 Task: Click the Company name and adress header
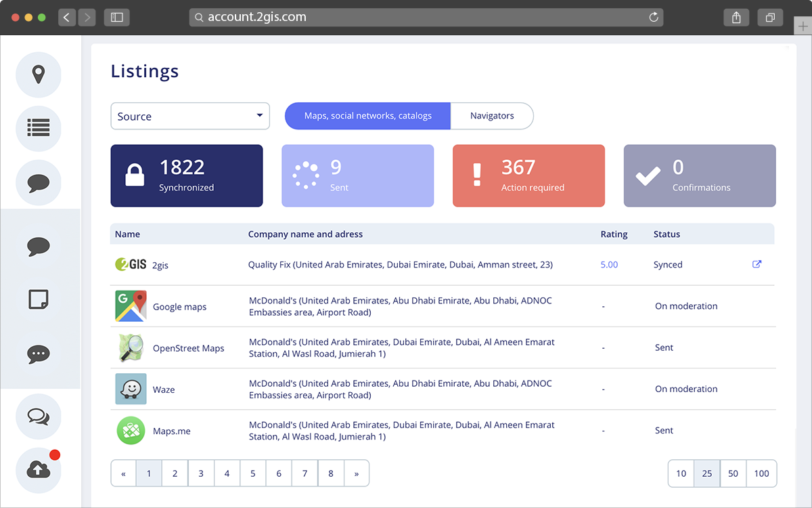[305, 234]
